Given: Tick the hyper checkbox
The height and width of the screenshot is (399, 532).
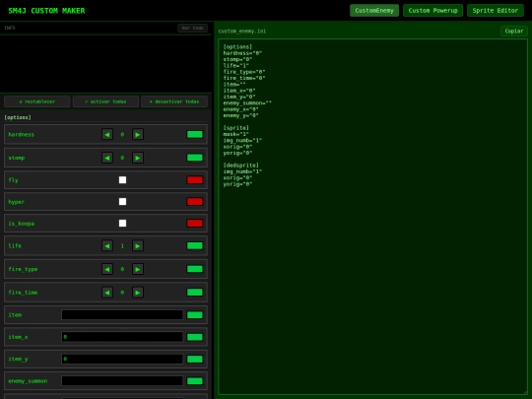Looking at the screenshot, I should 122,202.
